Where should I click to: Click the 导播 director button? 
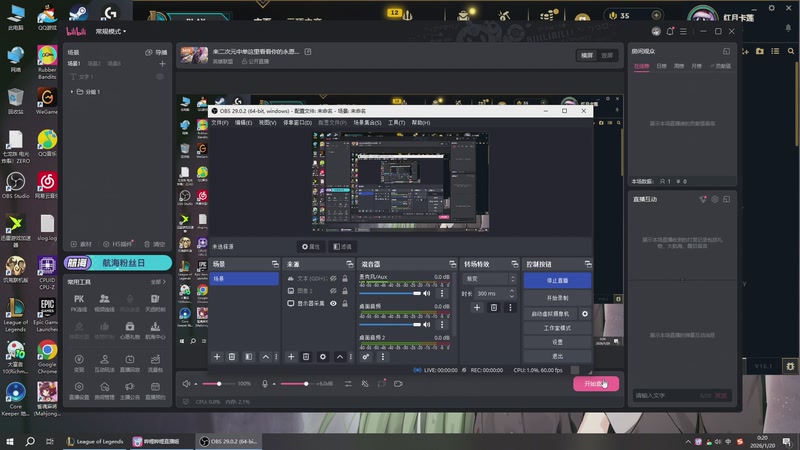pyautogui.click(x=156, y=52)
